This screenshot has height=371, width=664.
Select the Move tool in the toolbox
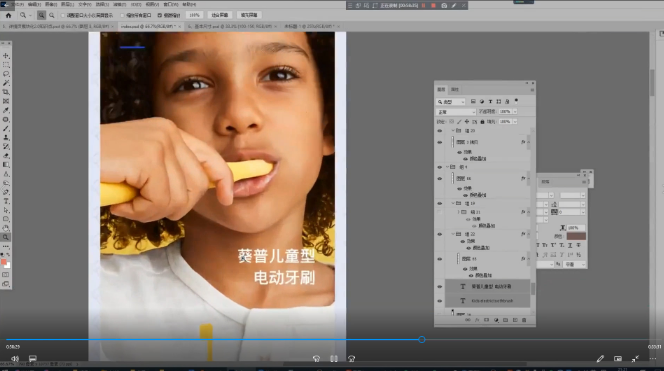[6, 55]
